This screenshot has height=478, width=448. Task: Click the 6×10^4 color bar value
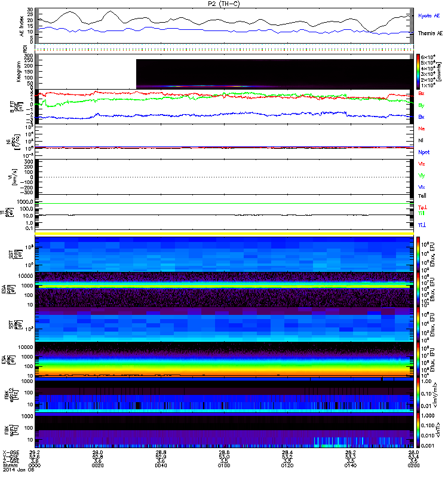pos(428,57)
